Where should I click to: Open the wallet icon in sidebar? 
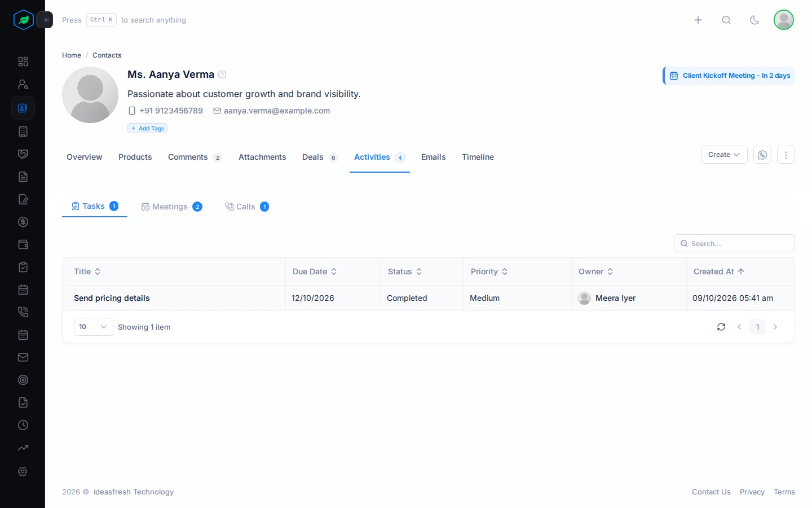(23, 244)
